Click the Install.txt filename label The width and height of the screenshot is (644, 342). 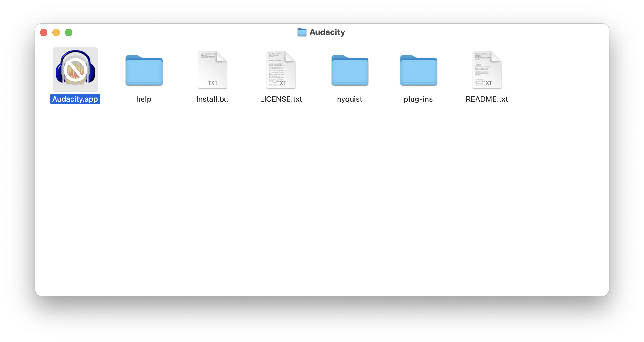pyautogui.click(x=212, y=99)
